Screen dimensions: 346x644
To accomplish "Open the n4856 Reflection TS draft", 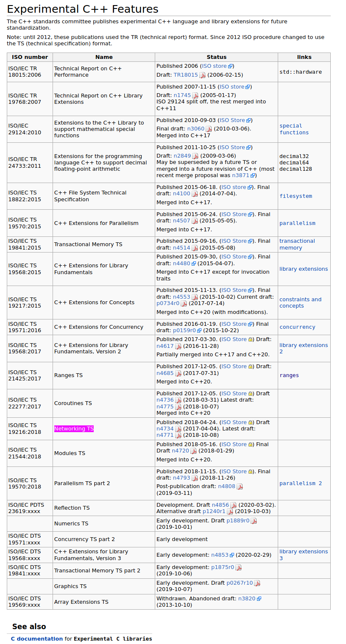I will [x=220, y=505].
